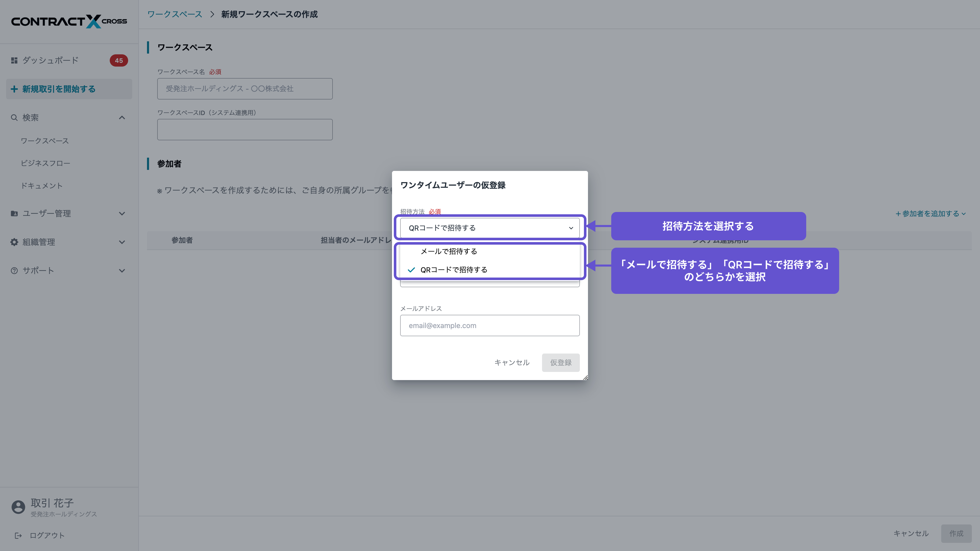Screen dimensions: 980x551
Task: Open the ビジネスフロー sidebar item
Action: (45, 163)
